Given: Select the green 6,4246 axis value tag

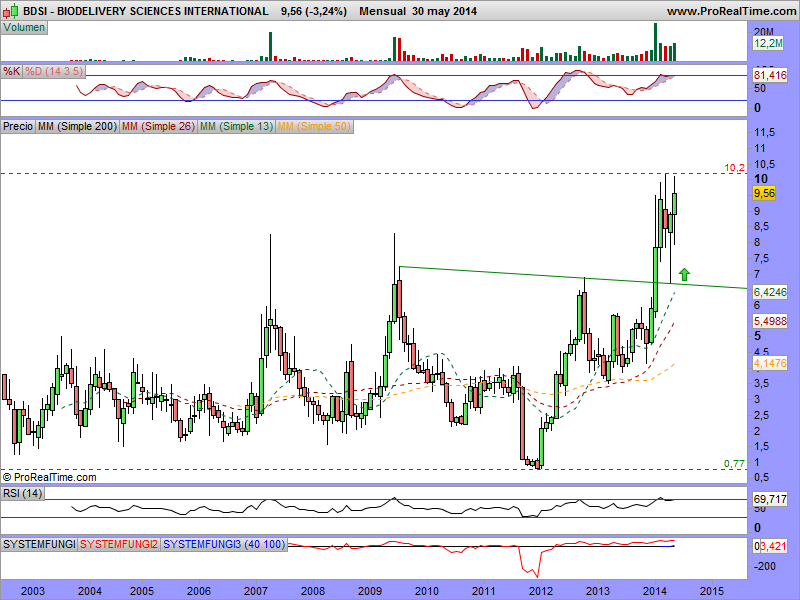Looking at the screenshot, I should 770,292.
